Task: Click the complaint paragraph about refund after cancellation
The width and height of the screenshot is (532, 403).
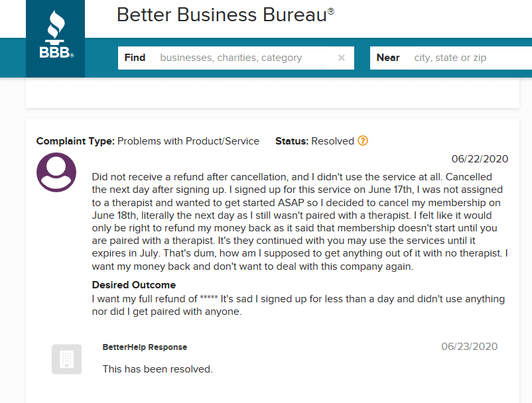Action: tap(299, 222)
